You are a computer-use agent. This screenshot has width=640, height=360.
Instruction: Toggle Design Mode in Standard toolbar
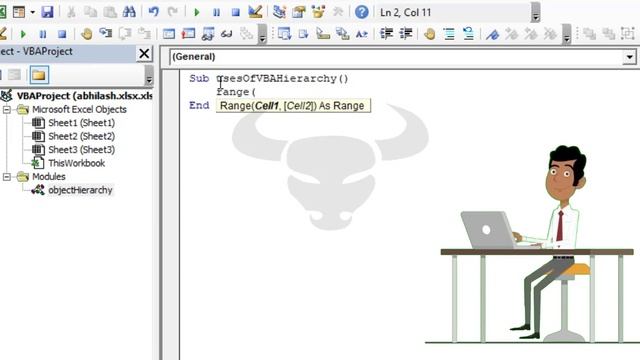255,12
